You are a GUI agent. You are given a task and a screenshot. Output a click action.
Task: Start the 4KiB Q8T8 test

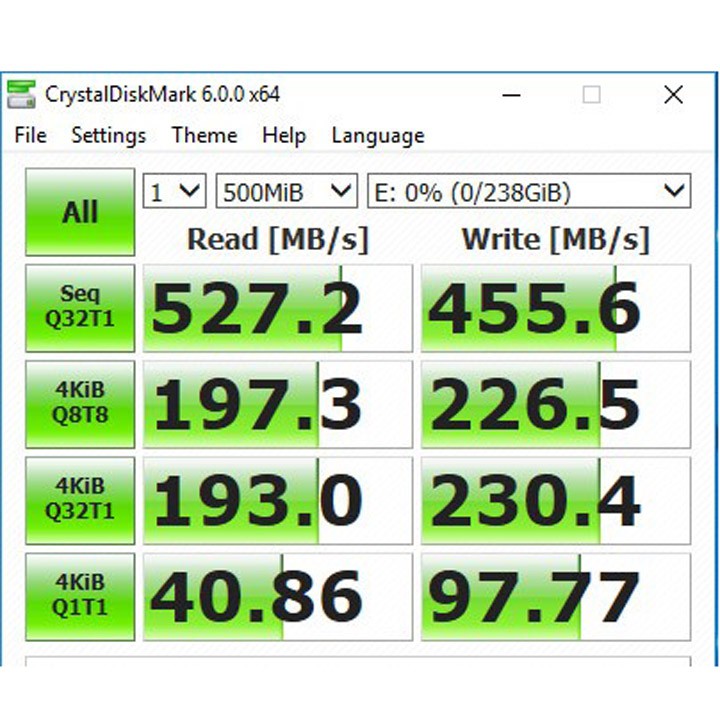click(80, 404)
